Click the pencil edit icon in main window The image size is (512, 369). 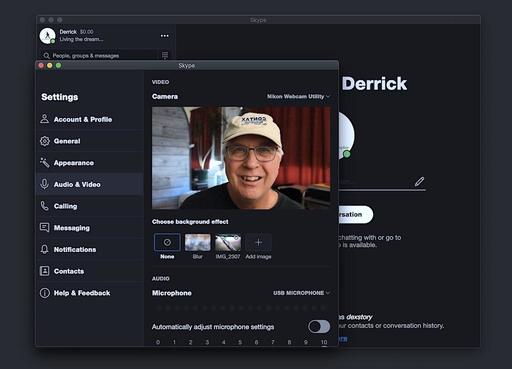[419, 181]
